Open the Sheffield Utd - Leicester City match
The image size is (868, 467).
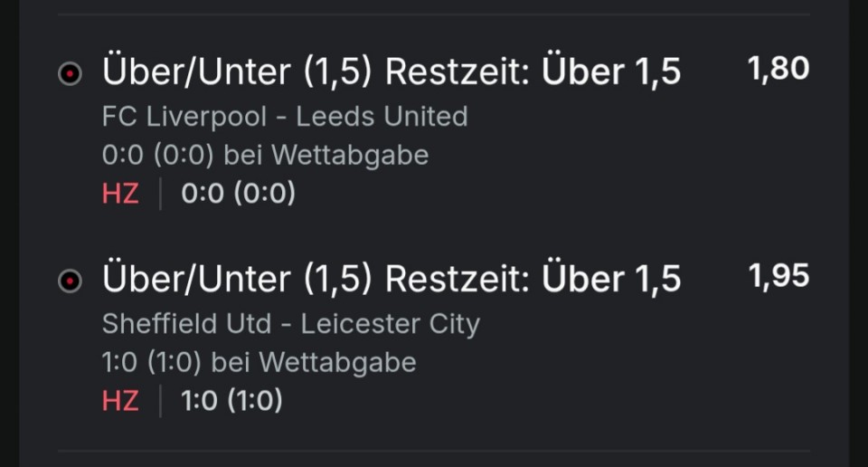(x=290, y=324)
